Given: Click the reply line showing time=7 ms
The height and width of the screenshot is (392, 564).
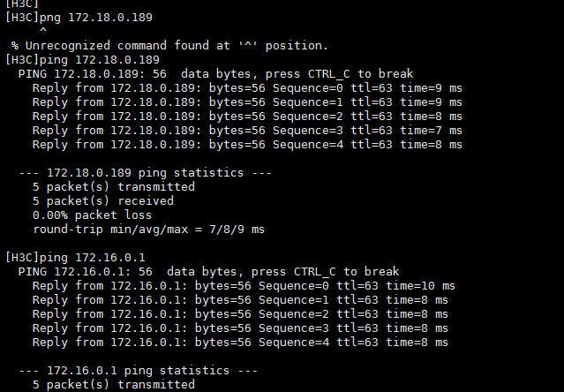Looking at the screenshot, I should 247,130.
